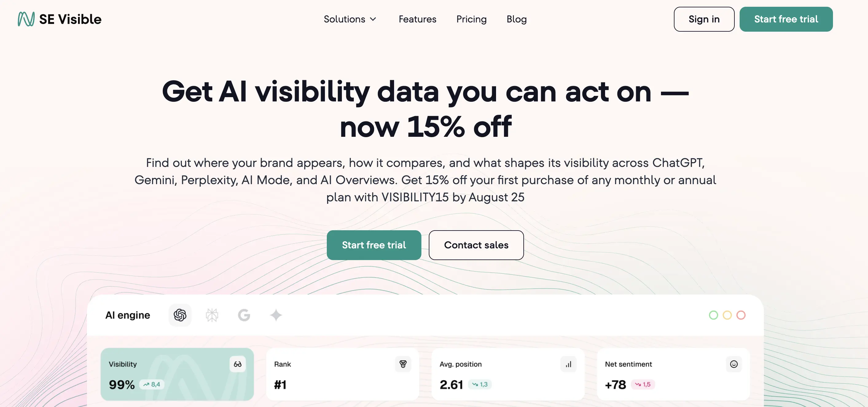868x407 pixels.
Task: Select the ChatGPT AI engine icon
Action: tap(180, 315)
